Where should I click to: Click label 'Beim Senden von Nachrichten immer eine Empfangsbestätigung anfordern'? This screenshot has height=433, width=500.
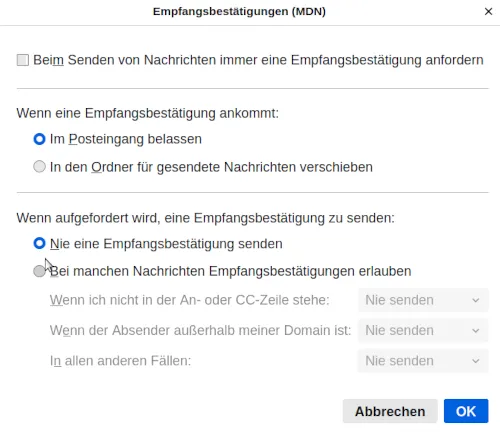(x=258, y=60)
